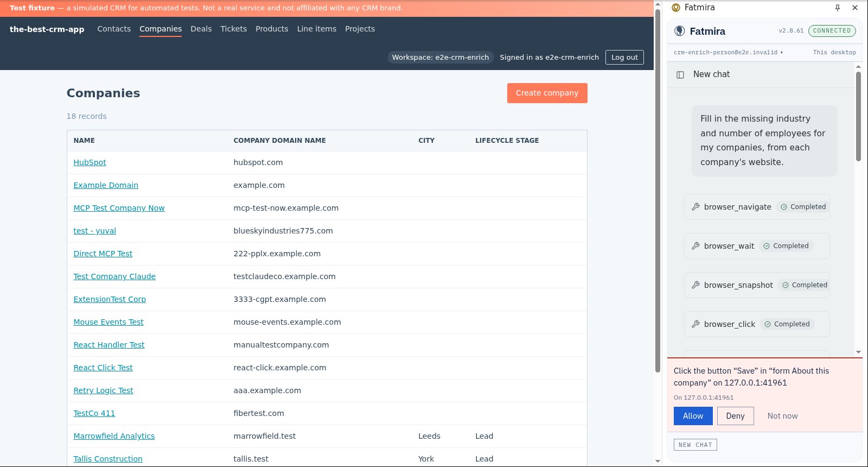The height and width of the screenshot is (467, 868).
Task: Open the Contacts tab
Action: point(114,29)
